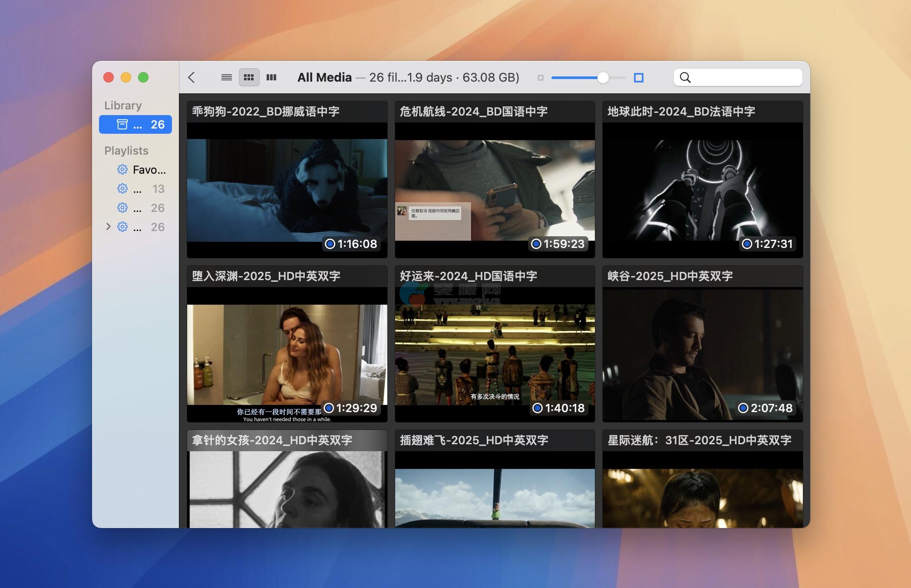The width and height of the screenshot is (911, 588).
Task: Click the title 乖狗狗-2022_BD挪威语中字
Action: (x=266, y=112)
